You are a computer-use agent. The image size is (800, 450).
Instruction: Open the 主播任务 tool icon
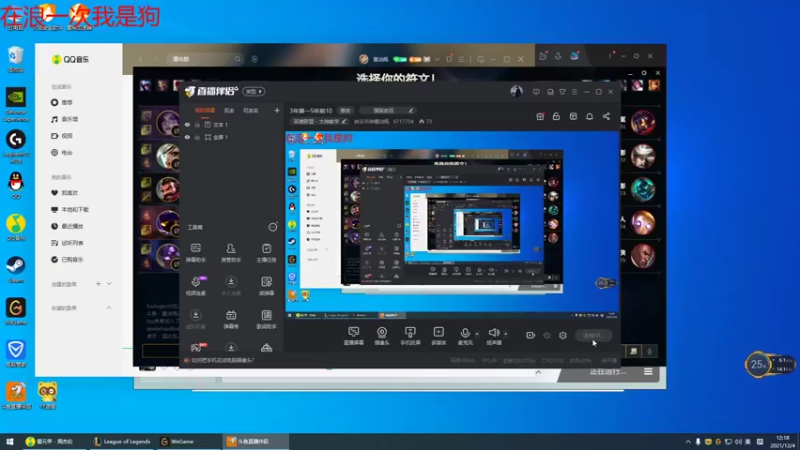266,253
